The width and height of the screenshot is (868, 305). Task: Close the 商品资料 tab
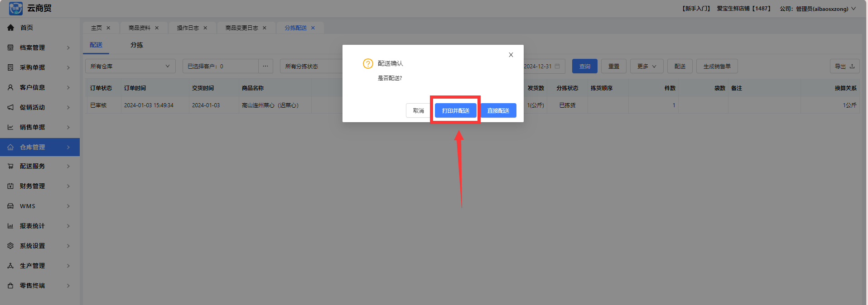pyautogui.click(x=157, y=28)
